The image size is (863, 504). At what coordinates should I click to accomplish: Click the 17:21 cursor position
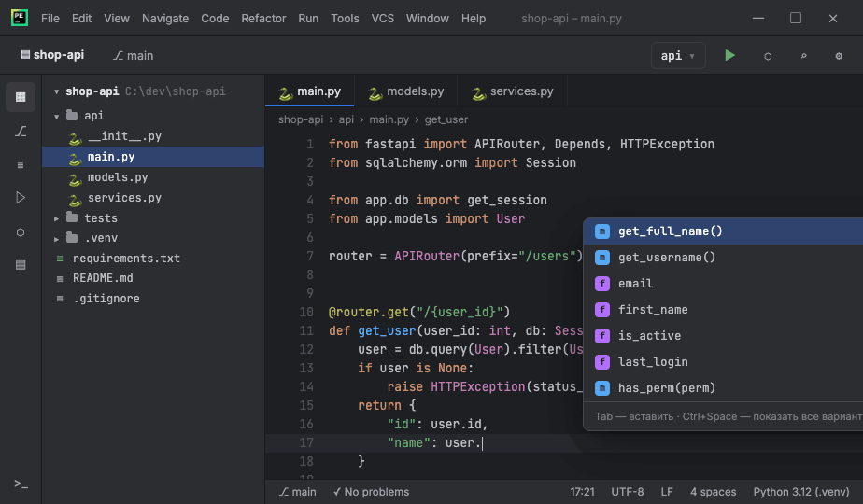582,492
